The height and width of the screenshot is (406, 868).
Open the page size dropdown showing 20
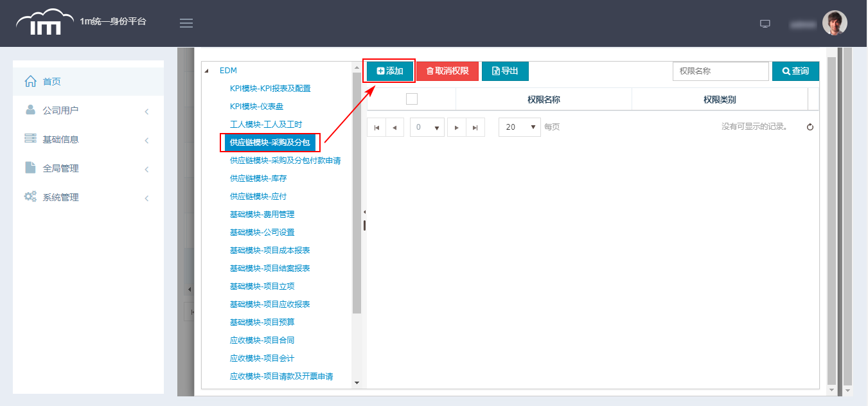click(520, 127)
